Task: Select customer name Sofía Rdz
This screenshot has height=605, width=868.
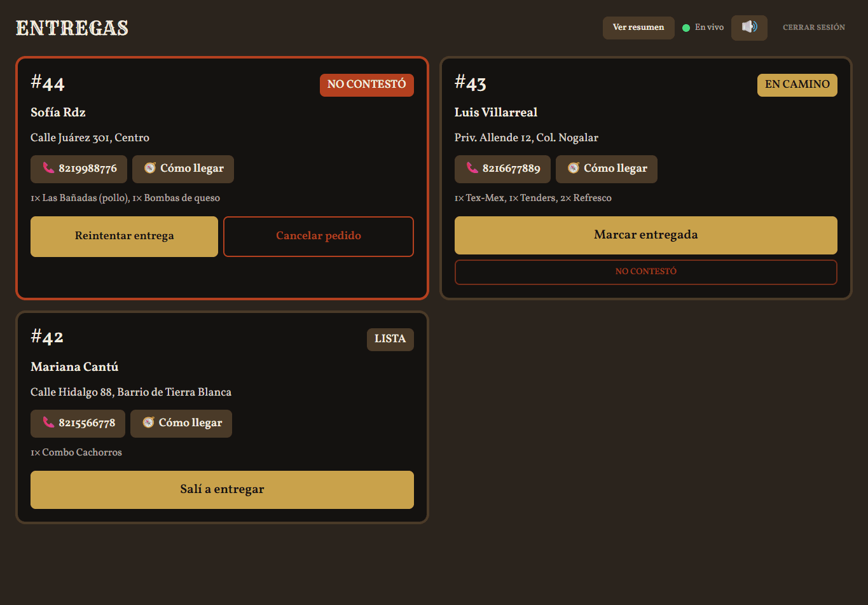Action: 58,113
